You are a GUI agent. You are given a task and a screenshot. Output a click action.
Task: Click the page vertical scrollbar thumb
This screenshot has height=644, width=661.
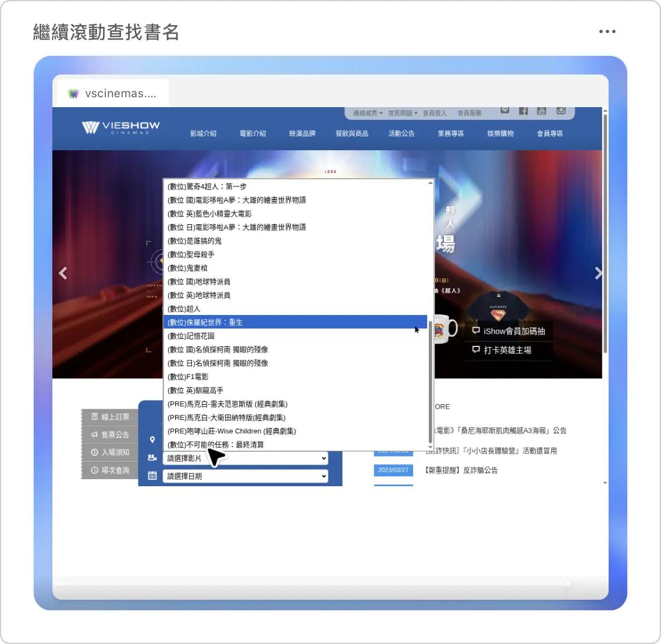point(605,233)
